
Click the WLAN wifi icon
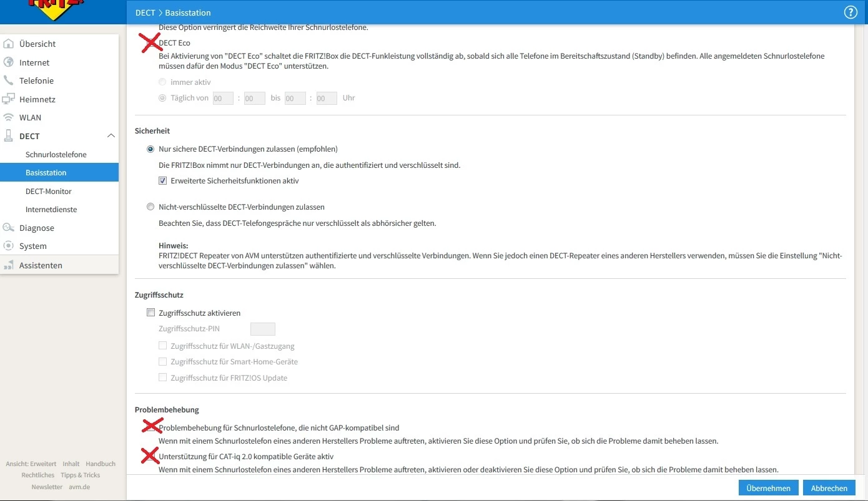coord(8,117)
